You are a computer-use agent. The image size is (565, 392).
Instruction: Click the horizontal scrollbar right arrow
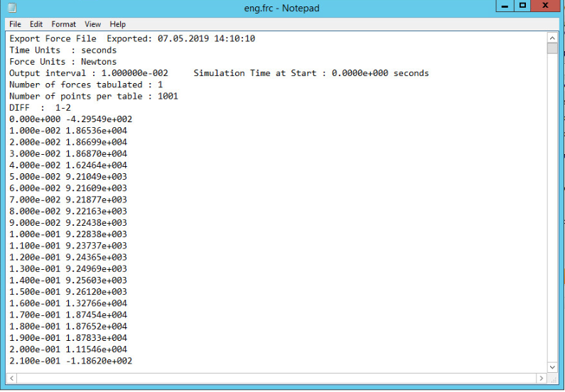click(541, 378)
